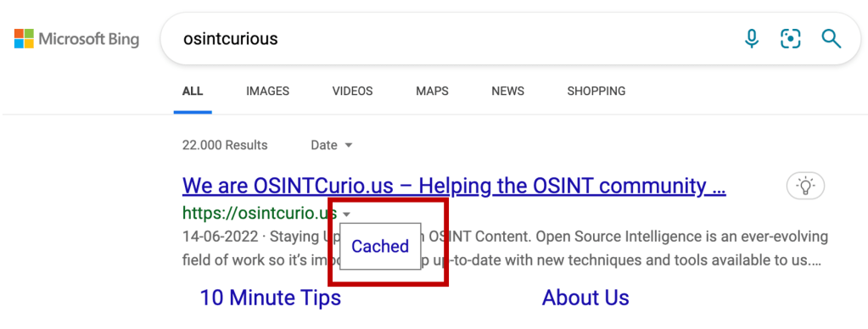868x329 pixels.
Task: Submit the search using the magnifier icon
Action: click(831, 39)
